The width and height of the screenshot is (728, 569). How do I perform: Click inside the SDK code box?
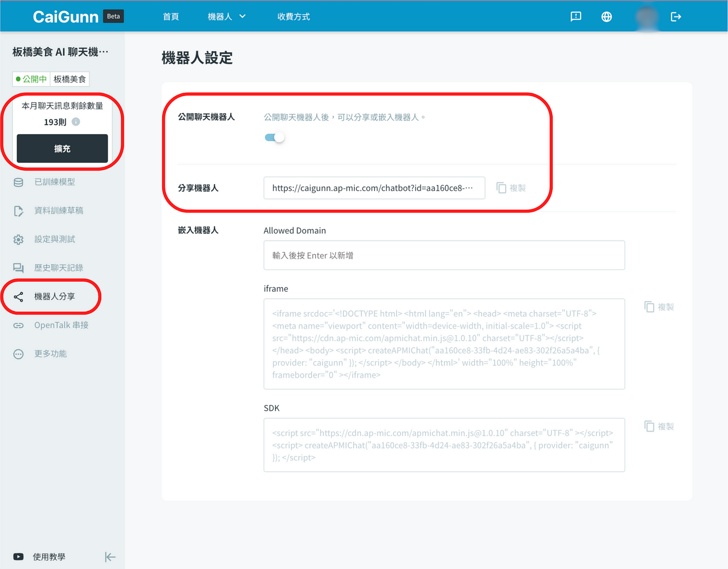(444, 445)
